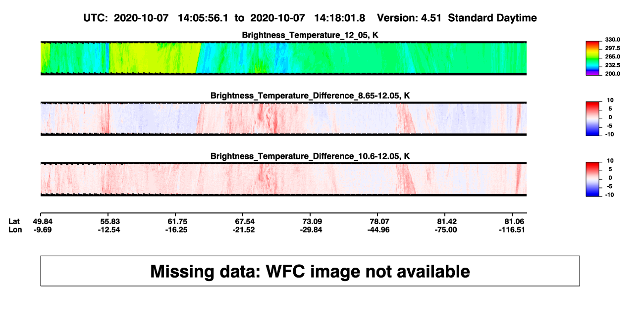Viewport: 644px width, 330px height.
Task: Click the "Lat" axis label
Action: [x=14, y=222]
